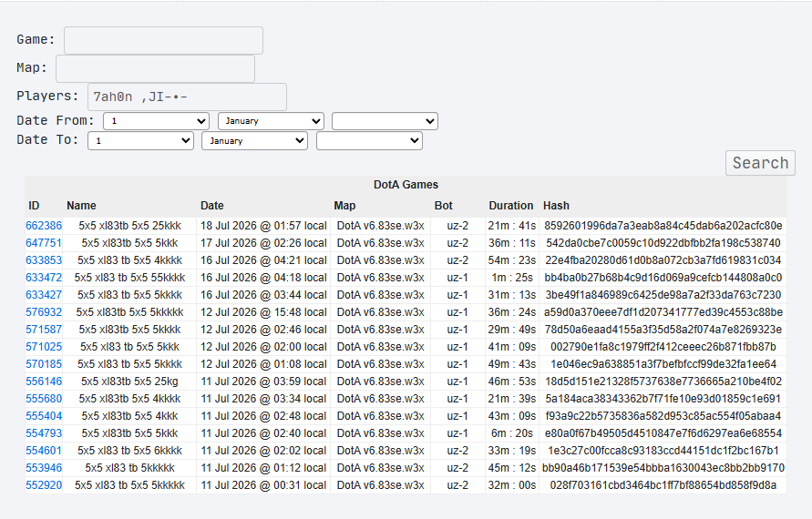This screenshot has height=519, width=812.
Task: Select date '12 Jul 2026 @ 15:48 local'
Action: click(263, 312)
